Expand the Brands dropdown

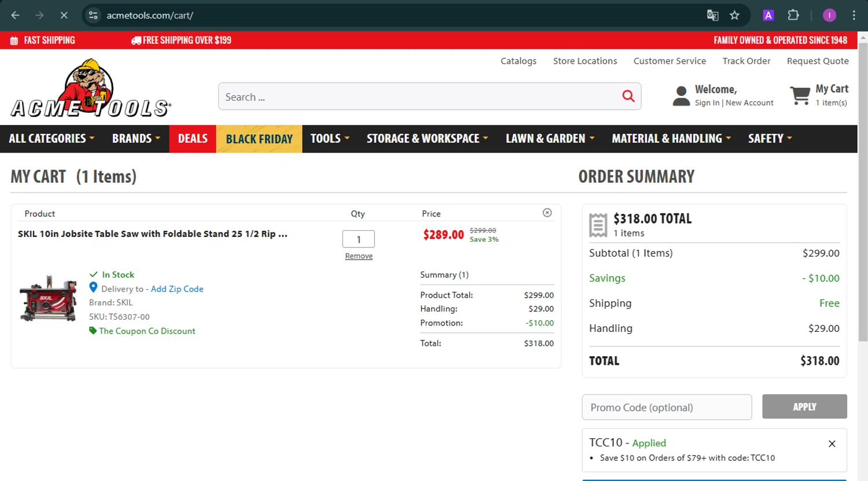click(136, 139)
